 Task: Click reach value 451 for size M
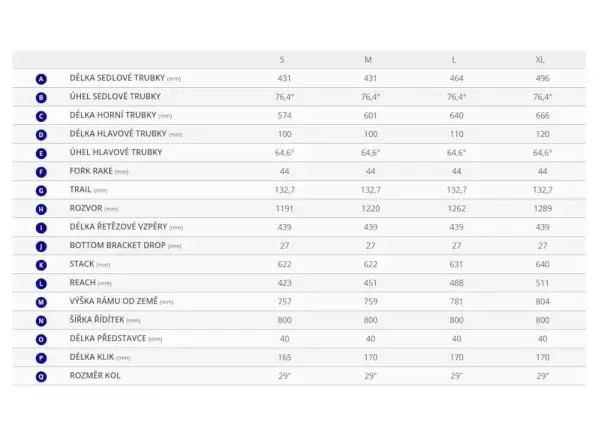(x=370, y=283)
